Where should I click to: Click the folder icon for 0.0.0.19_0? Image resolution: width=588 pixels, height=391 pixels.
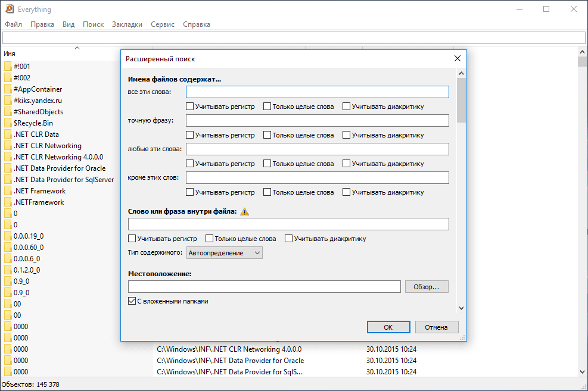point(8,236)
